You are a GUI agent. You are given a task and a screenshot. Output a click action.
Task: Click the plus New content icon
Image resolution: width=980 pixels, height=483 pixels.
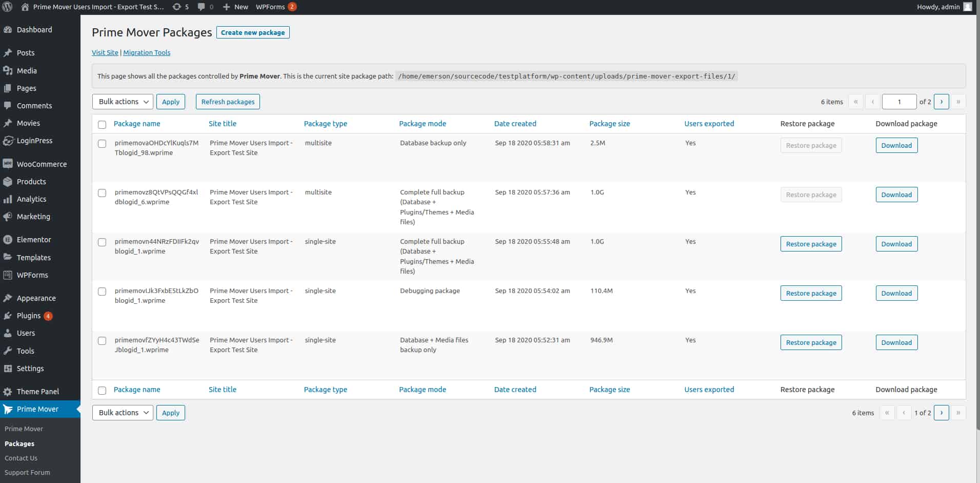click(x=226, y=7)
